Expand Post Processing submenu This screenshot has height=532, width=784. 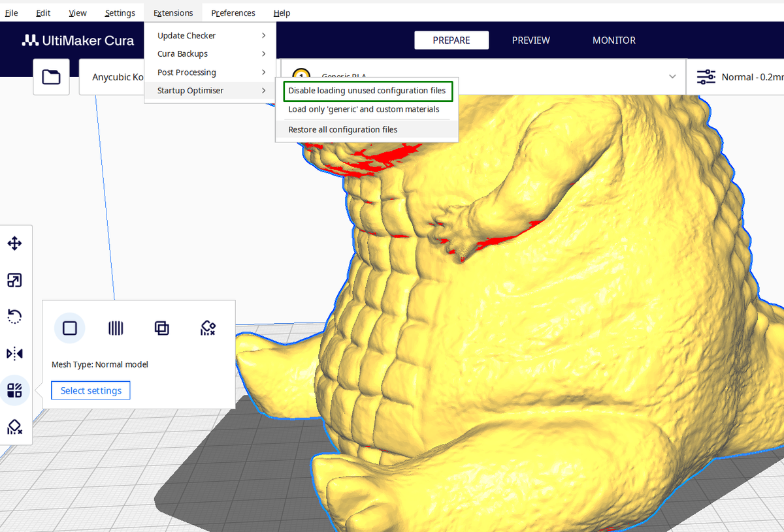(210, 72)
